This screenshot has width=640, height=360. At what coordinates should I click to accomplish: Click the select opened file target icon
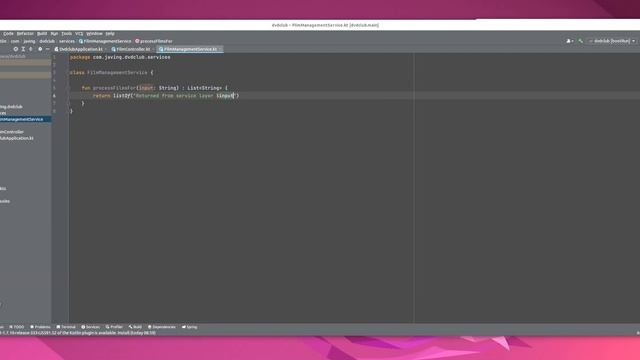click(16, 49)
